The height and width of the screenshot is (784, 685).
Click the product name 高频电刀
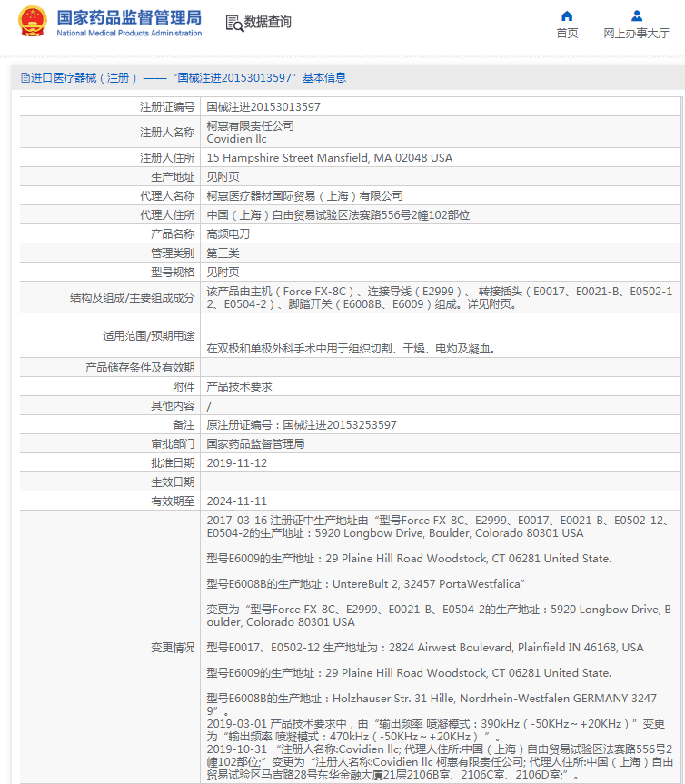[228, 233]
